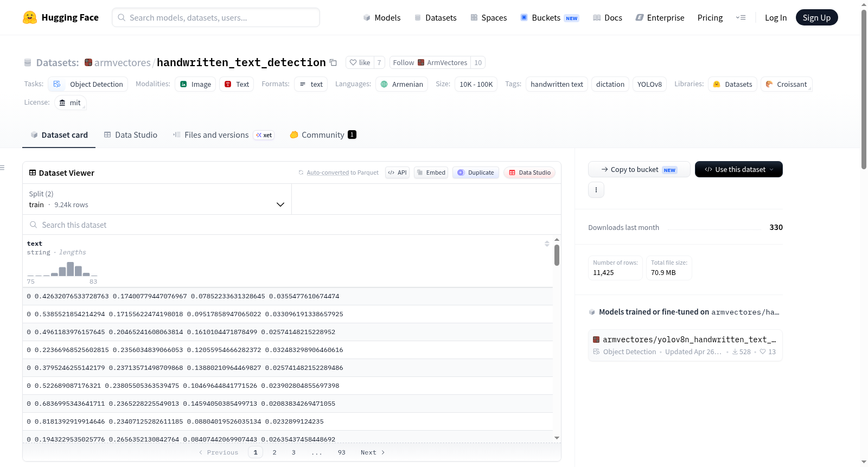This screenshot has height=467, width=868.
Task: Select the Armenian language tag
Action: [401, 84]
